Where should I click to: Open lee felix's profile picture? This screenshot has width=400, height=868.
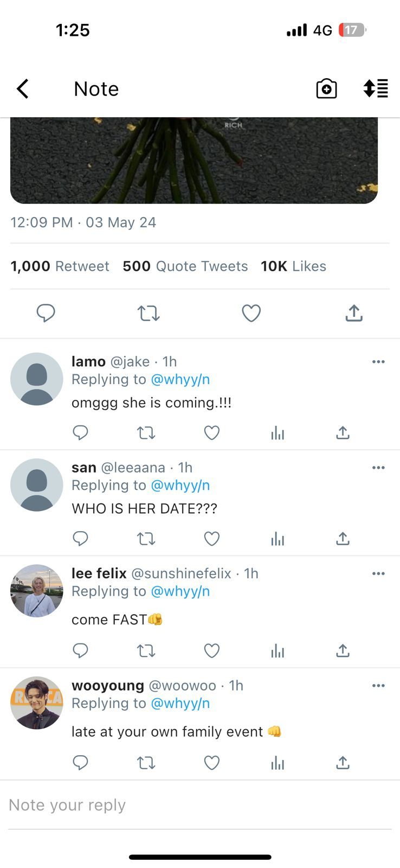[x=37, y=591]
